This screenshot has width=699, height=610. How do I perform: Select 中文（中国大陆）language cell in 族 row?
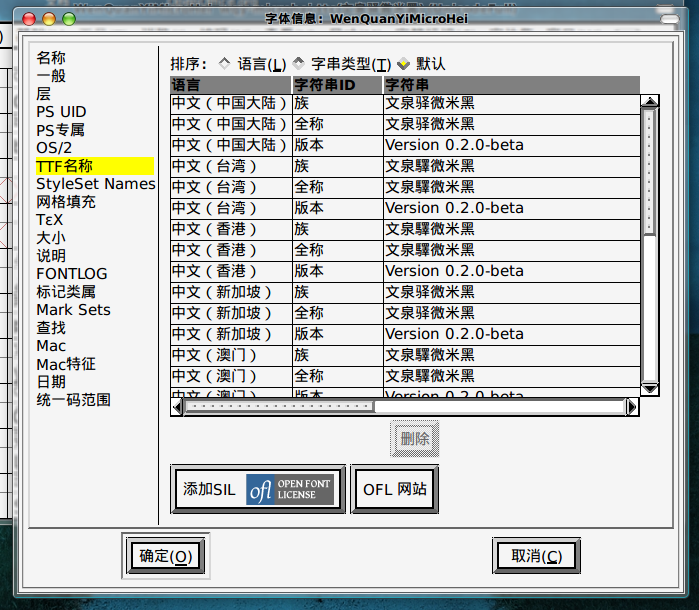(231, 103)
